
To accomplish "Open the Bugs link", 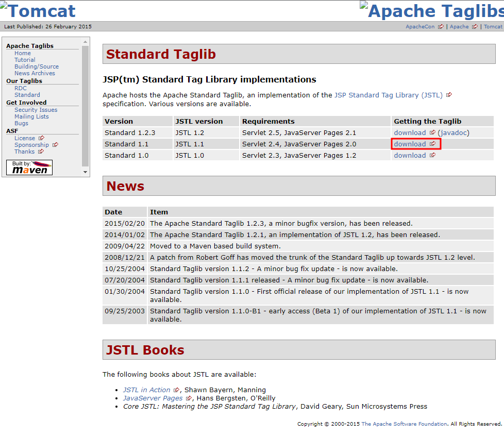I will (21, 123).
